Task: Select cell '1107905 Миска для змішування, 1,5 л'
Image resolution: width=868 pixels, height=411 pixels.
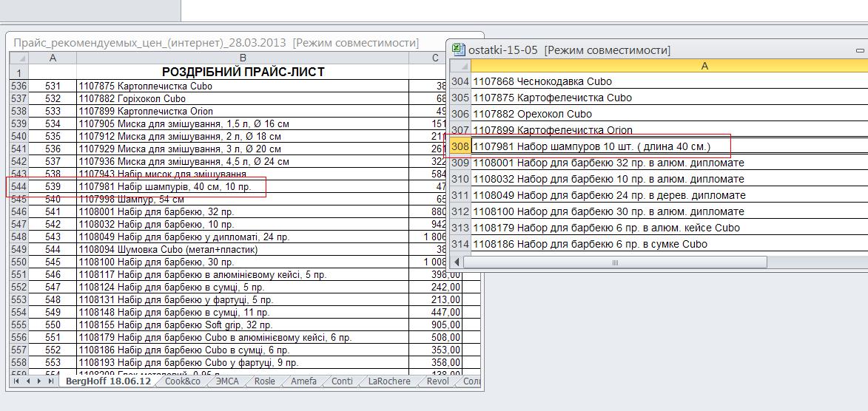Action: [243, 123]
